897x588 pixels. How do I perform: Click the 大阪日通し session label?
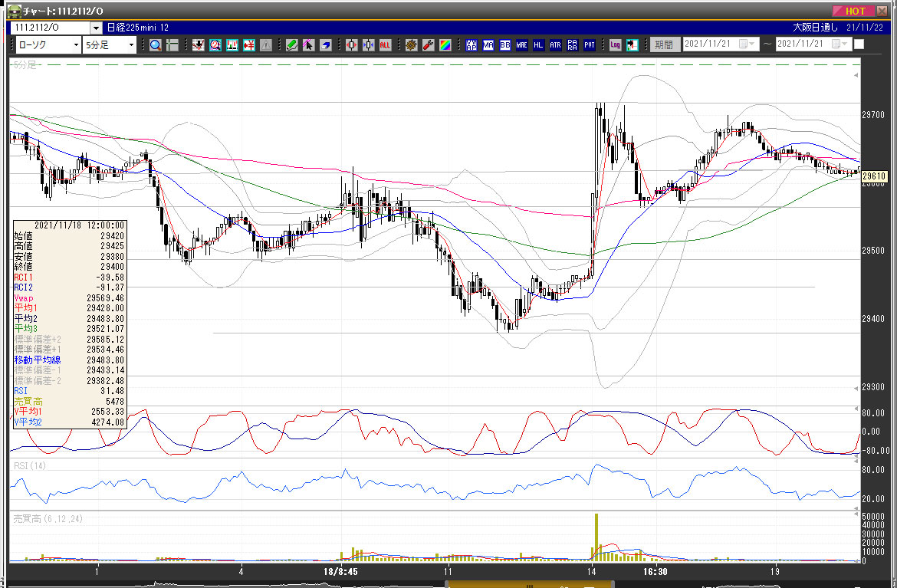815,28
